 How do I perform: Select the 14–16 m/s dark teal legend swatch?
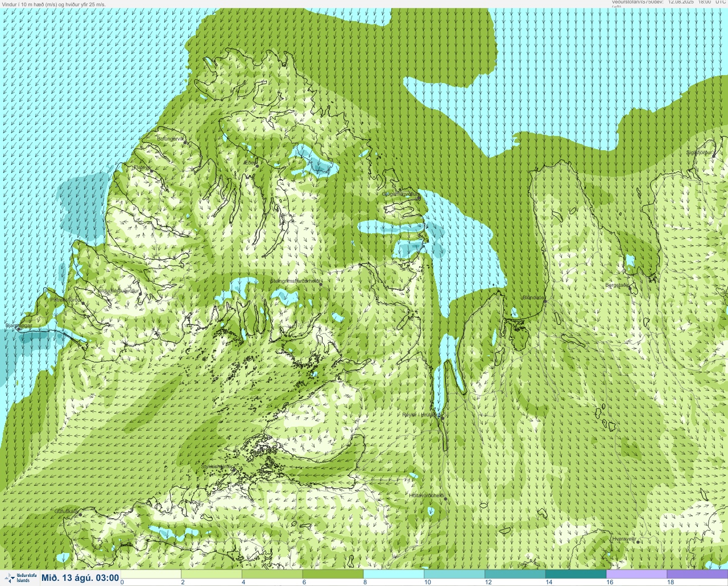click(x=576, y=574)
